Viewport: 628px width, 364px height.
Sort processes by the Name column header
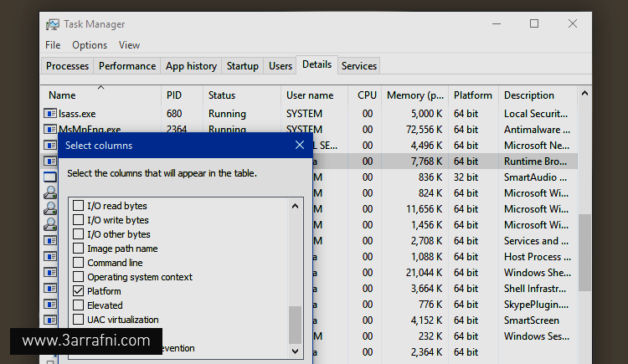(x=62, y=95)
